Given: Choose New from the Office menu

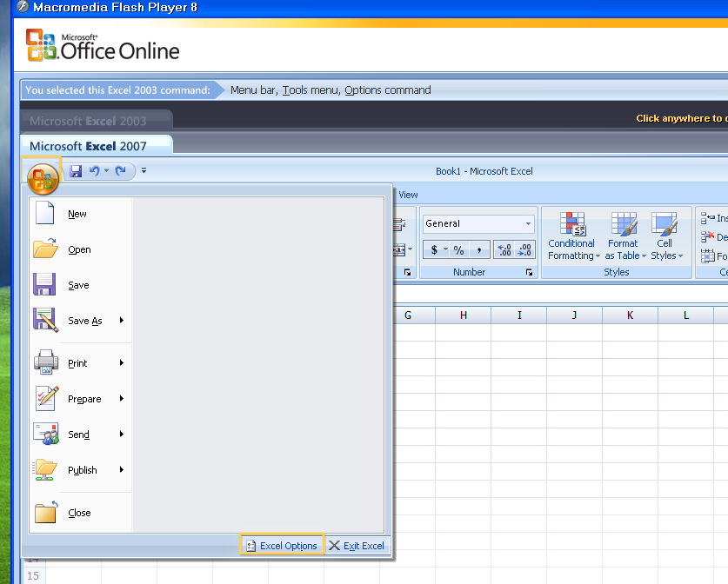Looking at the screenshot, I should click(77, 214).
